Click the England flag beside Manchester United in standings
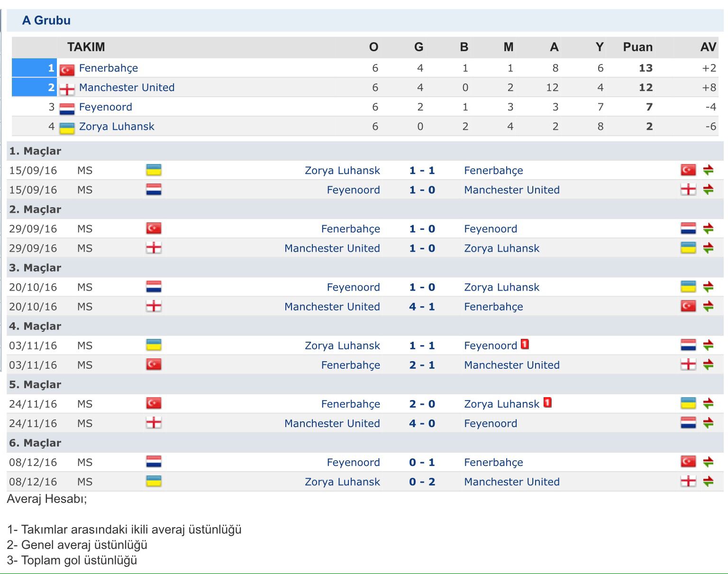 tap(67, 89)
